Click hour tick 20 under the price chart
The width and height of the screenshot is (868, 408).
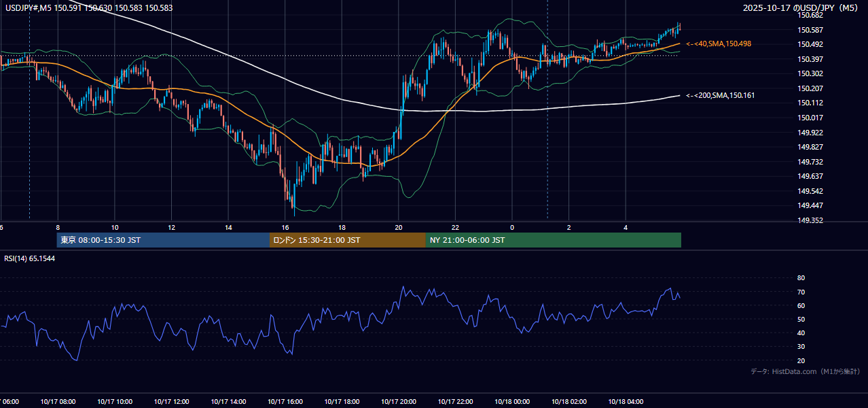(x=399, y=227)
